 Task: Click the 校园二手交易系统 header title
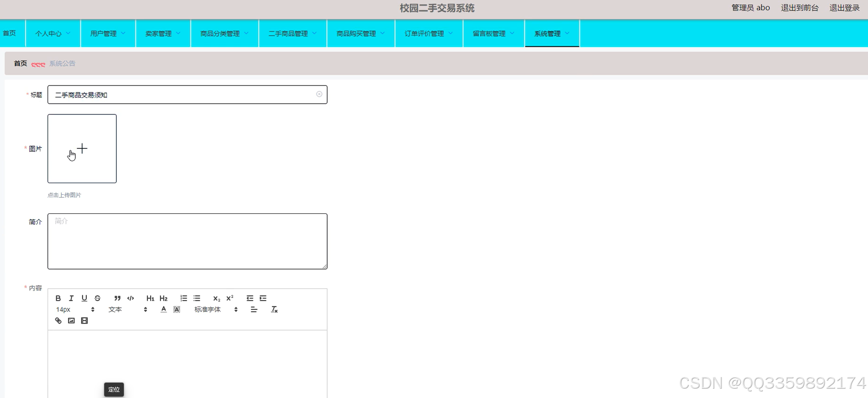point(437,8)
